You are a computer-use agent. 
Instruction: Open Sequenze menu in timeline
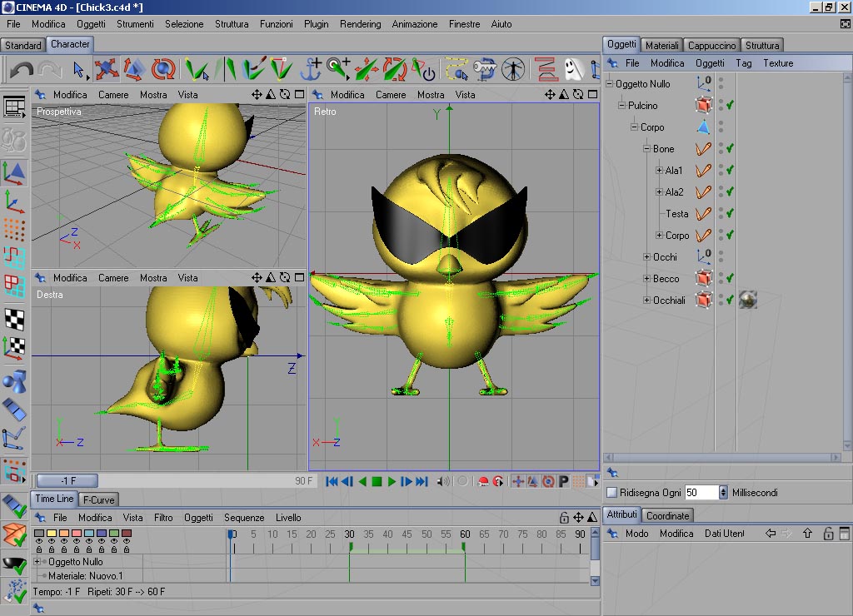tap(244, 518)
